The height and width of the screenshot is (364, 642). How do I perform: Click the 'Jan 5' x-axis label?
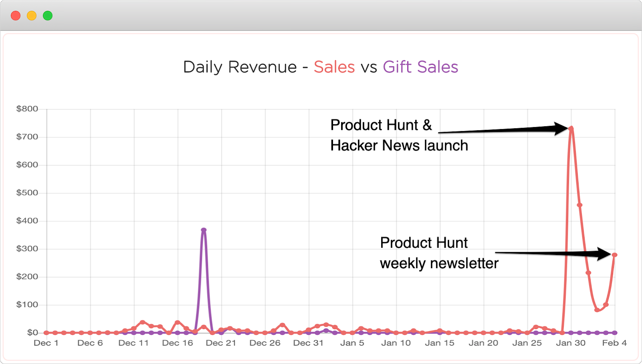point(352,343)
